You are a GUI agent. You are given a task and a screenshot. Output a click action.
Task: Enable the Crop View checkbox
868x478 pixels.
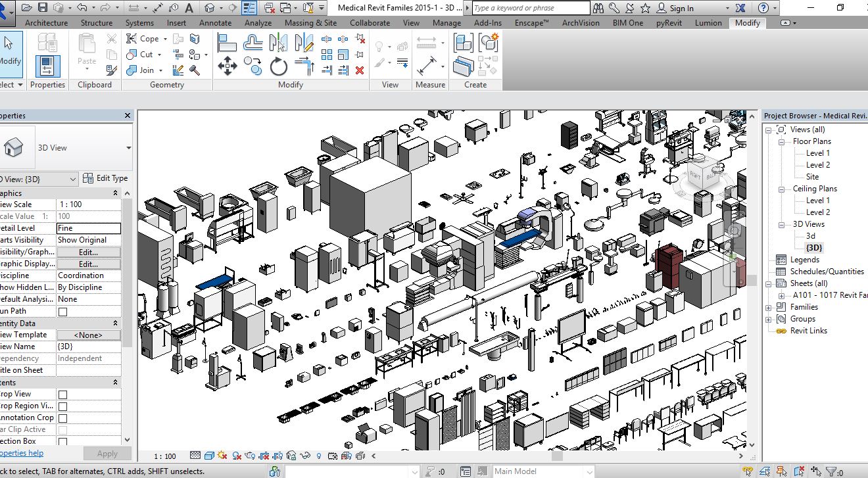pyautogui.click(x=63, y=394)
